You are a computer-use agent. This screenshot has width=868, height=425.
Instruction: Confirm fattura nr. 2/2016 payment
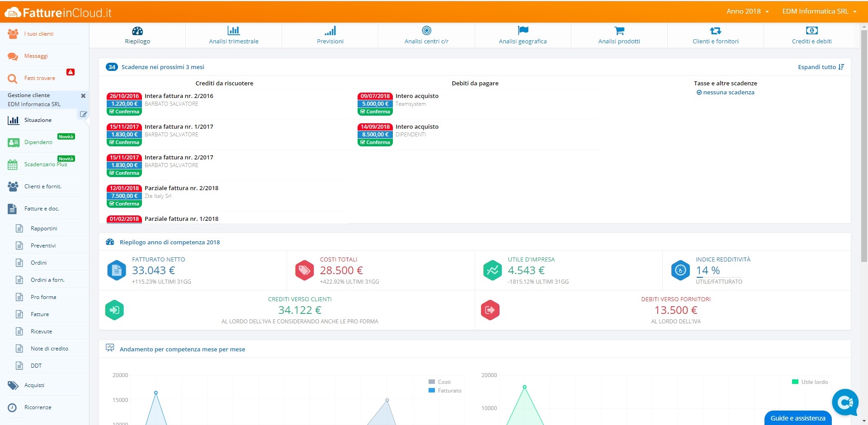124,112
